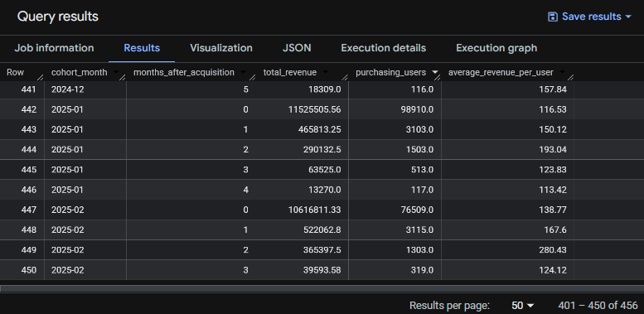Viewport: 644px width, 314px height.
Task: Click the purchasing_users column header
Action: [x=390, y=72]
